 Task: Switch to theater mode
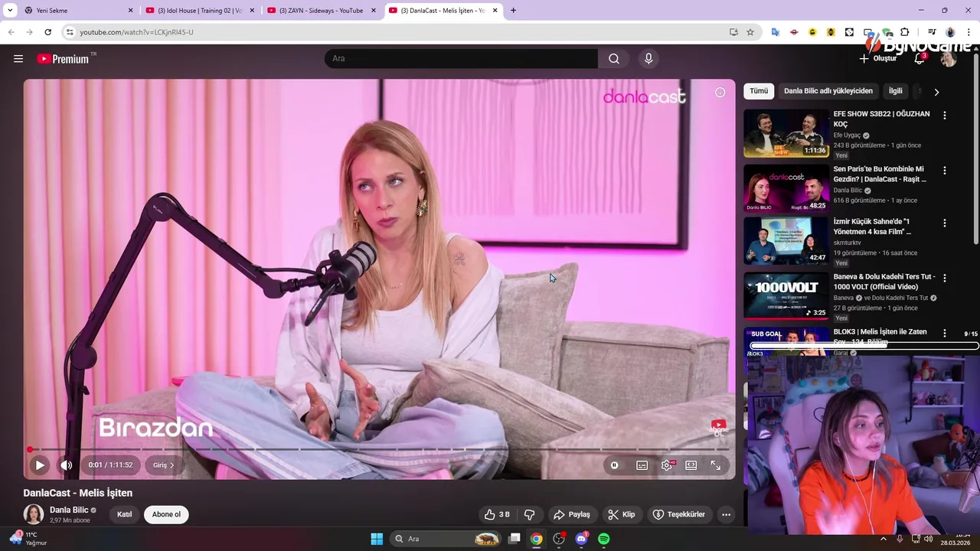tap(691, 465)
